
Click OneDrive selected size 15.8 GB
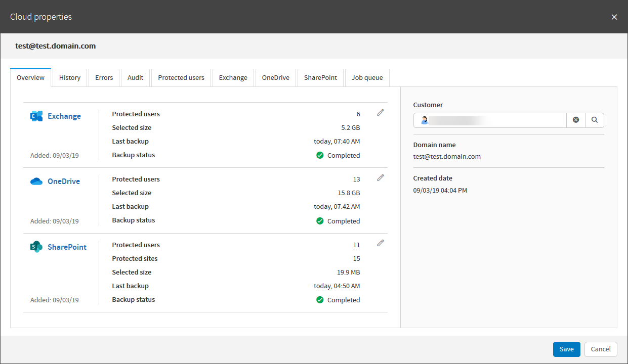pos(349,193)
